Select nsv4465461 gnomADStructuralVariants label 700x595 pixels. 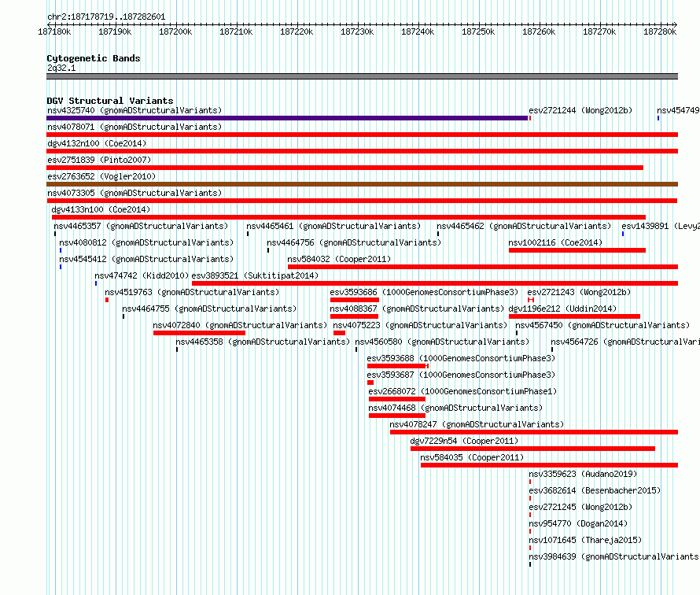tap(333, 226)
